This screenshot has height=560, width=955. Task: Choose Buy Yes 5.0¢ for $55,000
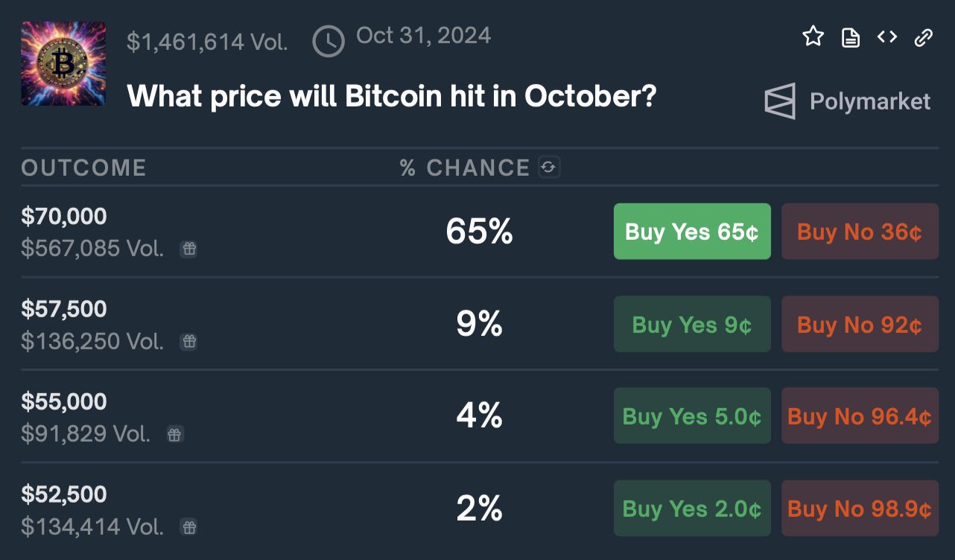[692, 416]
